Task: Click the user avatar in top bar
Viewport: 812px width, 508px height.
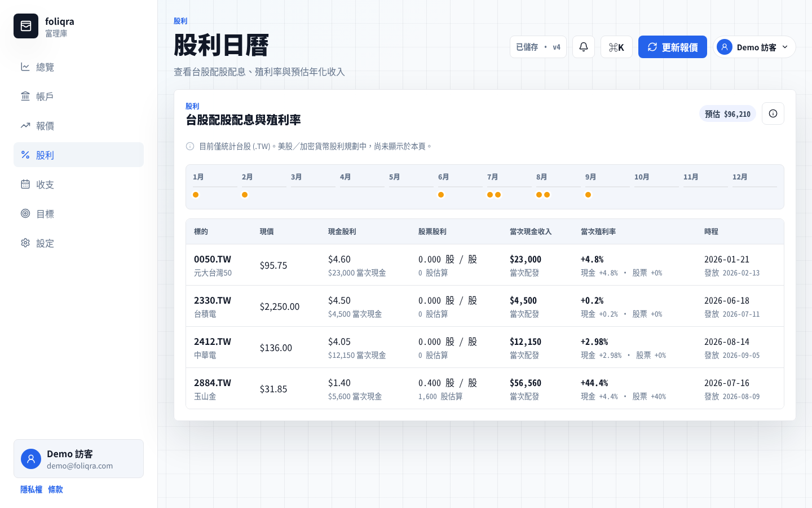Action: (x=725, y=47)
